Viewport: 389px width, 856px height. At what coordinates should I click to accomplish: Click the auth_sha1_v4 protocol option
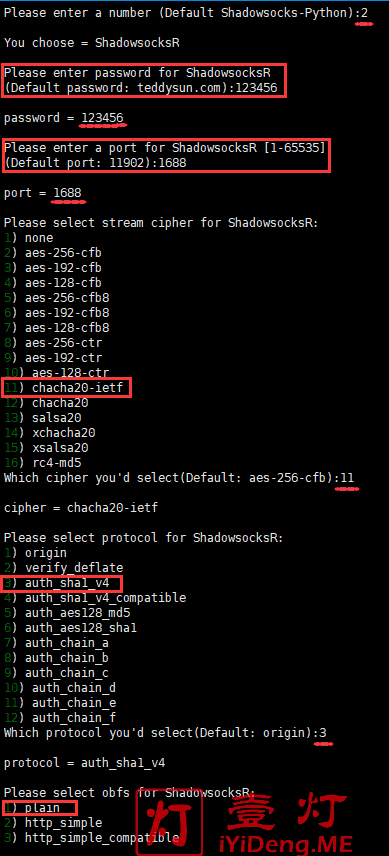(61, 583)
